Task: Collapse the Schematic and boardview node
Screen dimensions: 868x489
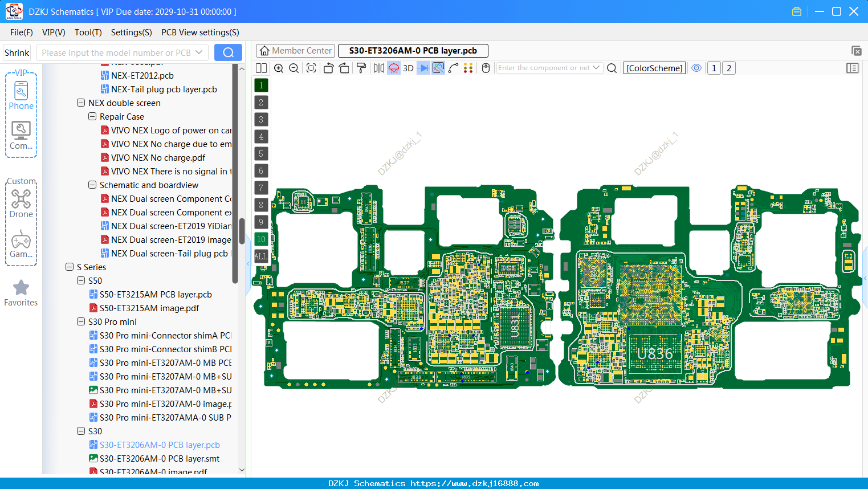Action: tap(92, 185)
